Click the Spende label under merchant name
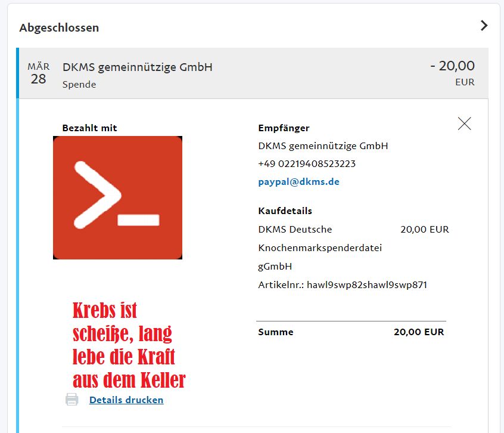Viewport: 504px width, 433px height. [x=79, y=85]
